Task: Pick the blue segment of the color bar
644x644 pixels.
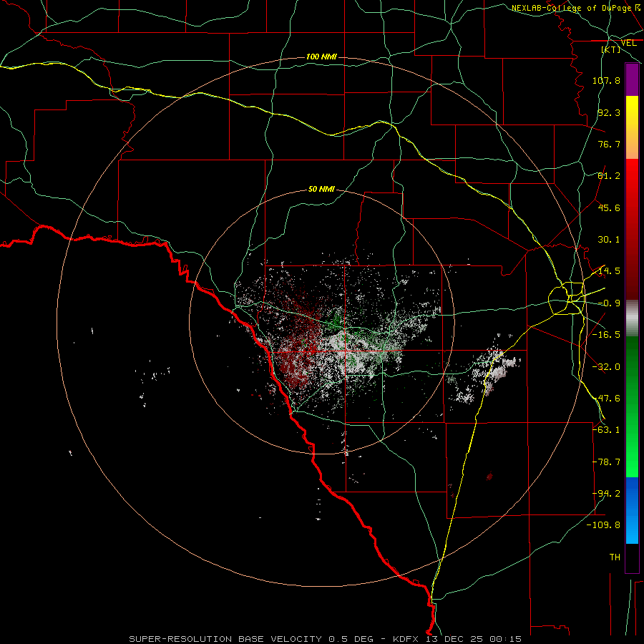Action: pyautogui.click(x=632, y=510)
